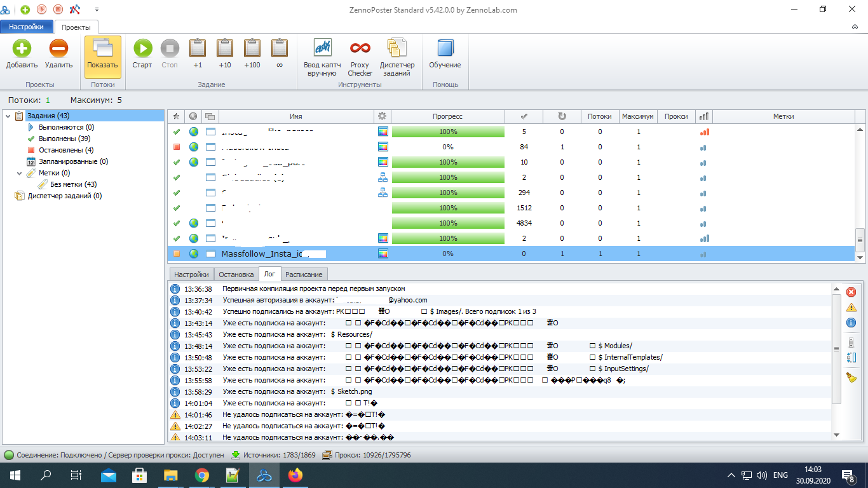This screenshot has height=488, width=868.
Task: Open the Остановка tab
Action: pyautogui.click(x=236, y=274)
